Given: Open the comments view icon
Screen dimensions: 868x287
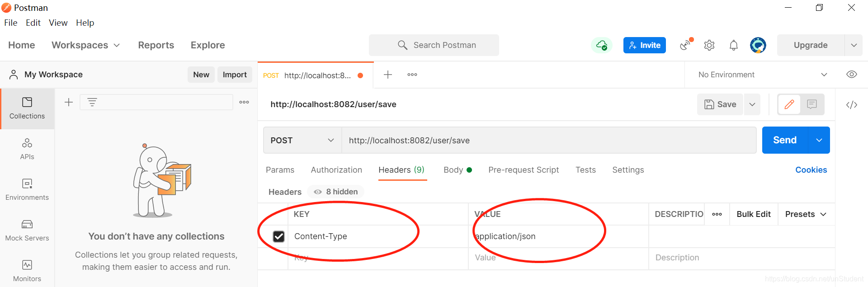Looking at the screenshot, I should pos(812,104).
